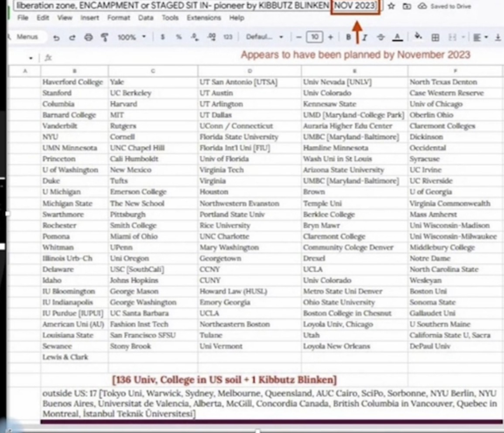Screen dimensions: 504x433
Task: Open the File menu
Action: click(x=23, y=18)
